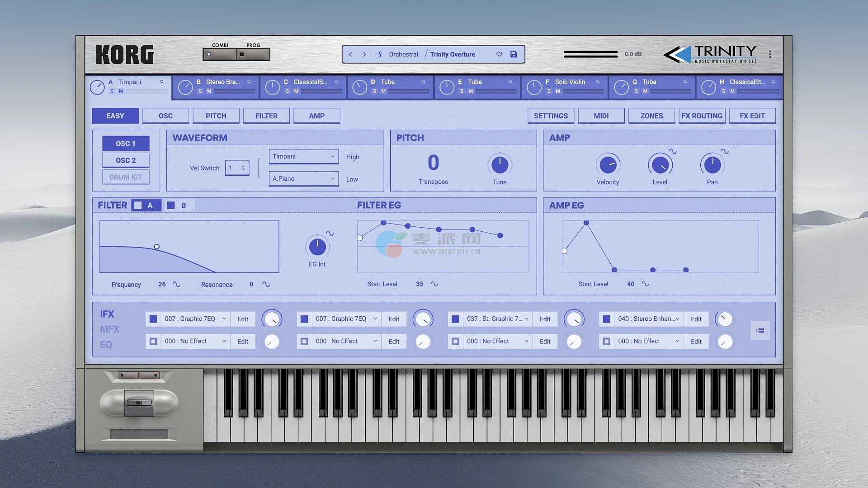This screenshot has height=488, width=868.
Task: Switch to the FILTER tab
Action: pyautogui.click(x=266, y=116)
